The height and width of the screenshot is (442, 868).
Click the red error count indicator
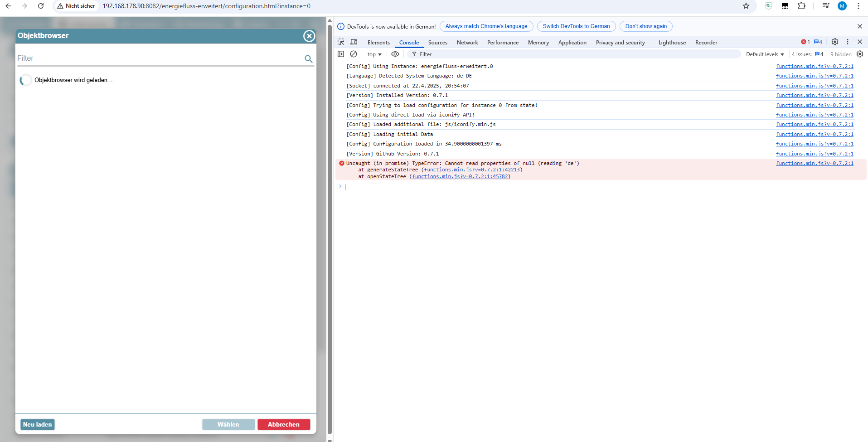(805, 42)
